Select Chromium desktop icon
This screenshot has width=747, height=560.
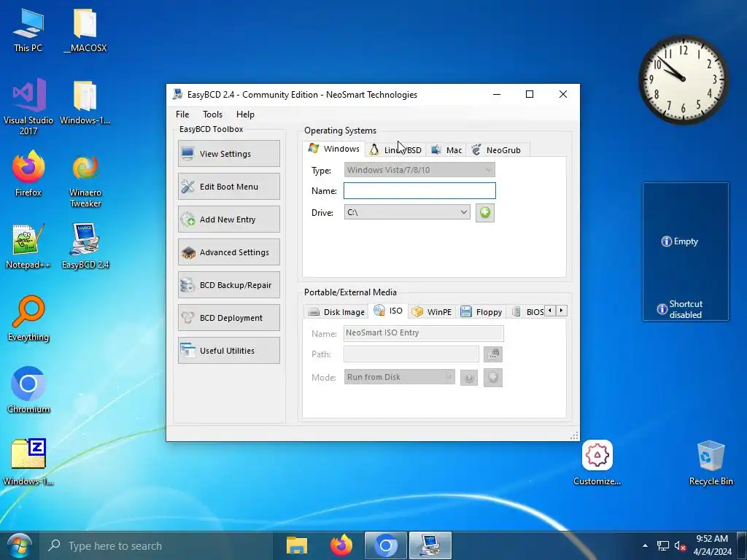[x=28, y=391]
